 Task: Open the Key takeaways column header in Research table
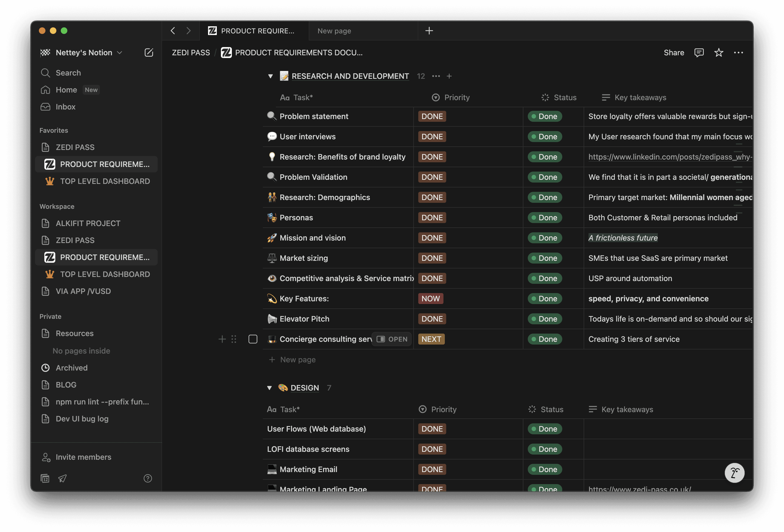pyautogui.click(x=634, y=97)
